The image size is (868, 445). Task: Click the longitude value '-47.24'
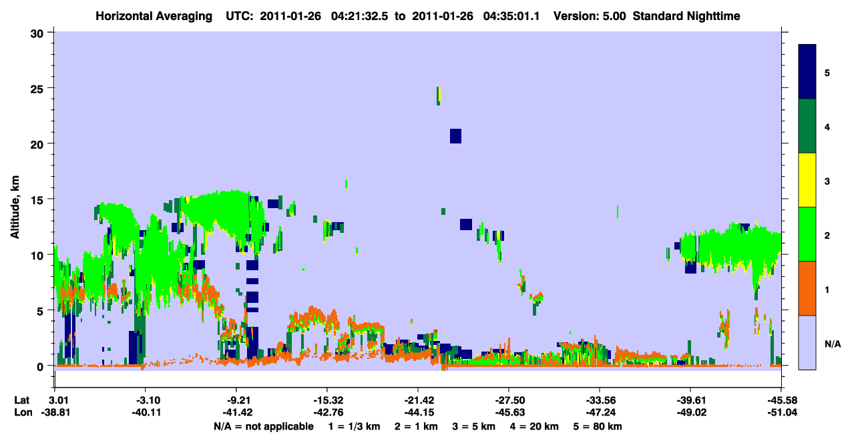600,412
